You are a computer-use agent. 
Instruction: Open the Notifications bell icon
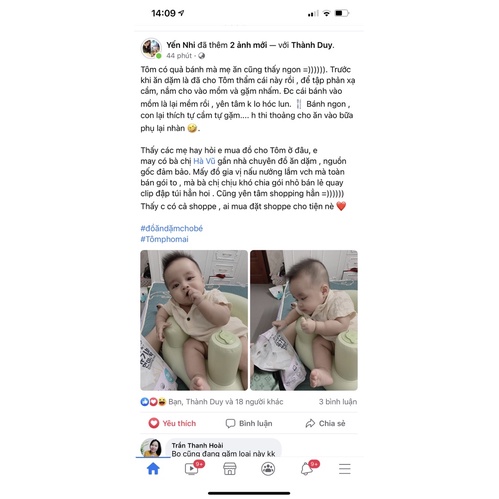click(x=307, y=469)
